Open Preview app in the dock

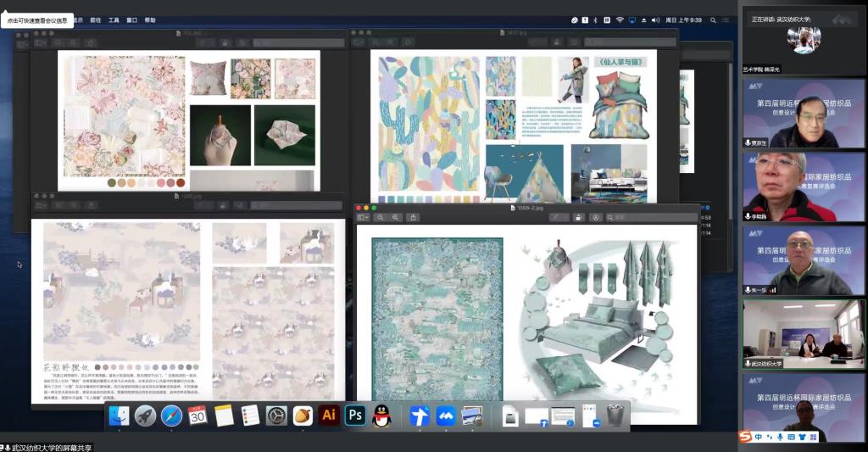tap(472, 416)
